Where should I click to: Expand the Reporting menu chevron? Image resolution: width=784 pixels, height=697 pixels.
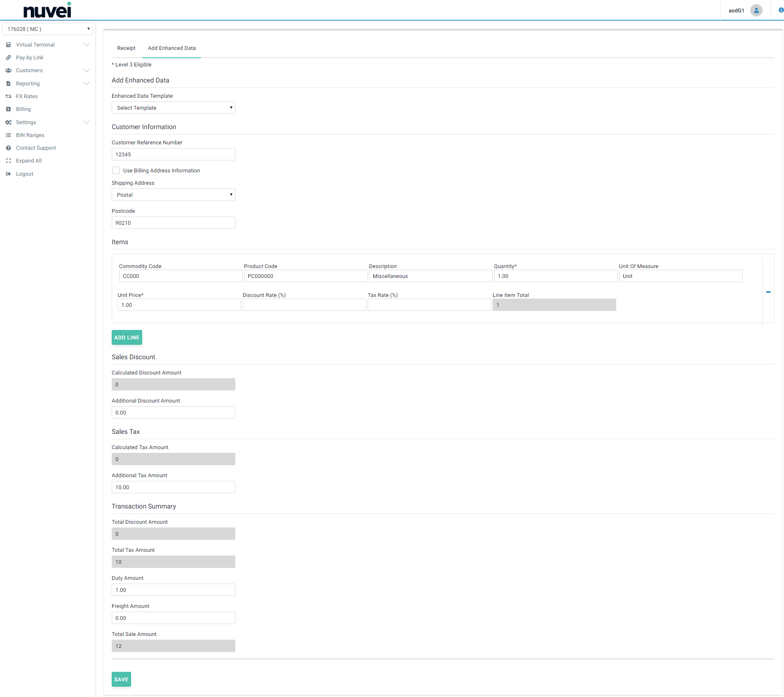tap(87, 84)
